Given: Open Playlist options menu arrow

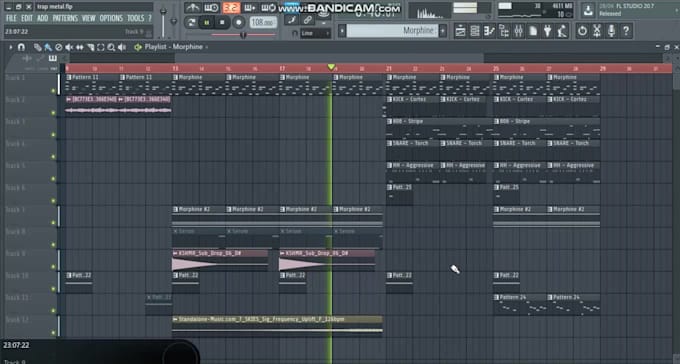Looking at the screenshot, I should tap(10, 47).
